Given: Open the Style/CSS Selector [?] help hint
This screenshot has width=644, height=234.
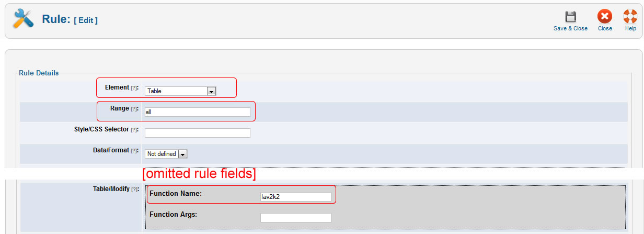Looking at the screenshot, I should point(134,130).
